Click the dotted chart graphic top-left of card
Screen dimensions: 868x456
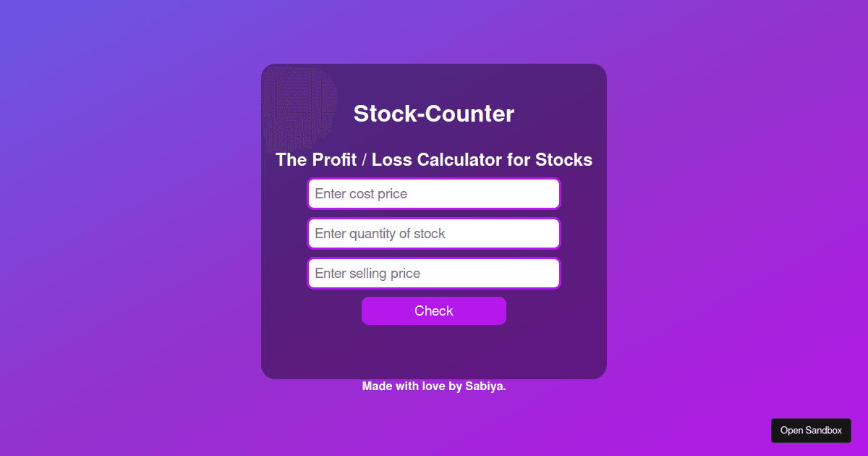tap(299, 109)
